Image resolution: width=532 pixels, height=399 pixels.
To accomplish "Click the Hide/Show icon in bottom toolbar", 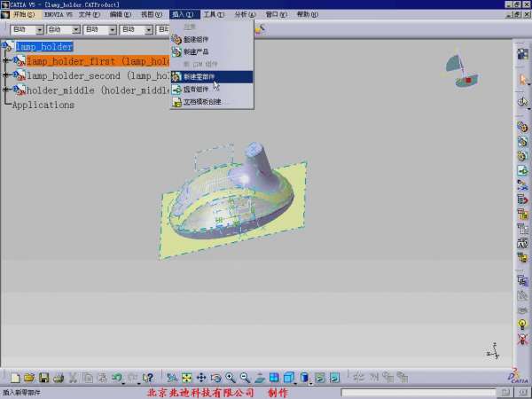I will 320,378.
